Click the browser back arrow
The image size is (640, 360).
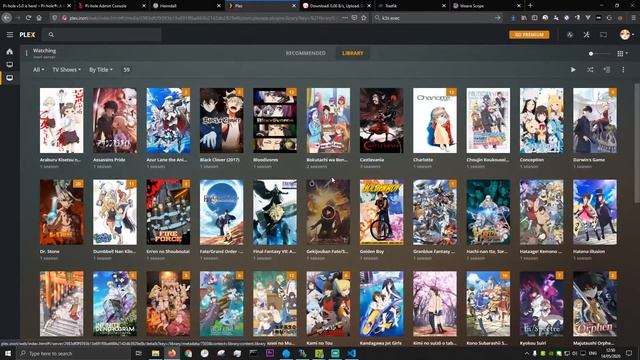[7, 18]
